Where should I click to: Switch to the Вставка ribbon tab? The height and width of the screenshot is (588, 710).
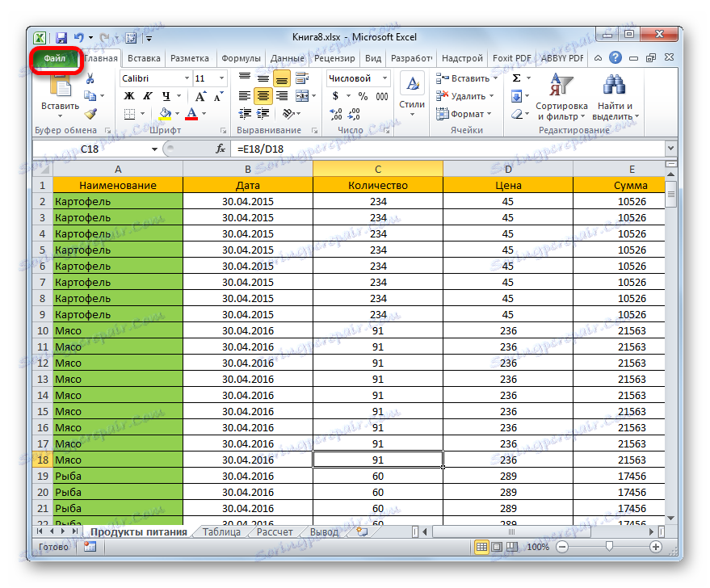(x=144, y=58)
